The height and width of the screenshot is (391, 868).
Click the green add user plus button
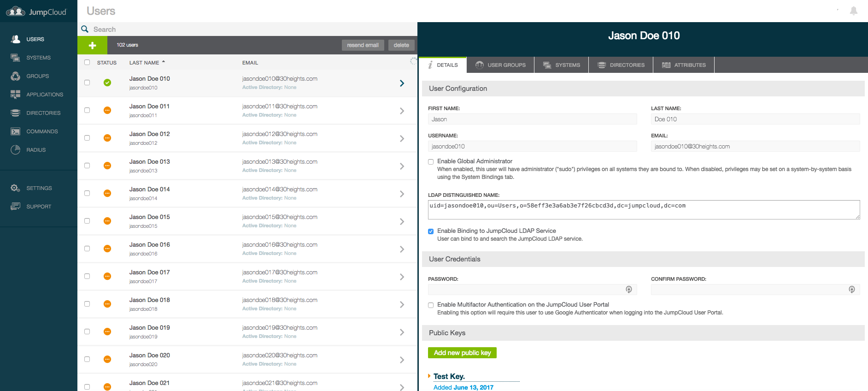[x=92, y=45]
